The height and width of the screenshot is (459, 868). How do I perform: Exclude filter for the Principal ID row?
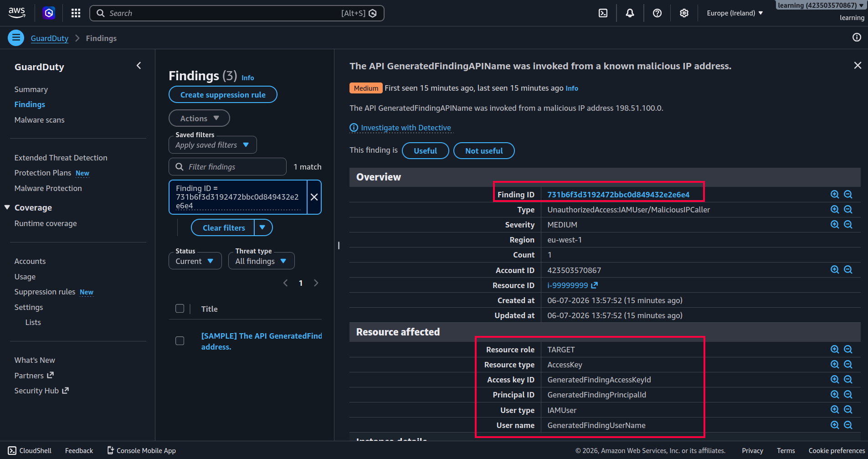click(x=848, y=394)
